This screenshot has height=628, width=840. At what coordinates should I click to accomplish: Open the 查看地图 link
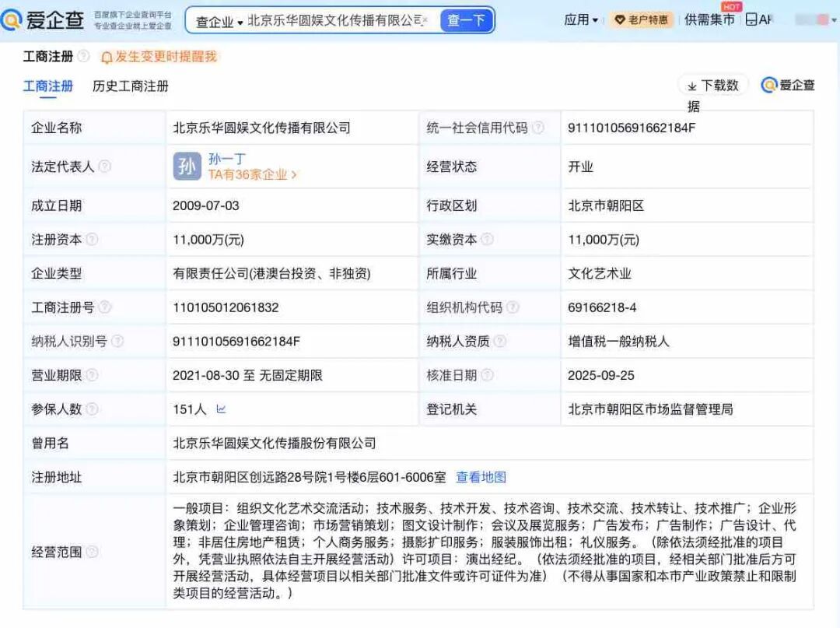481,477
